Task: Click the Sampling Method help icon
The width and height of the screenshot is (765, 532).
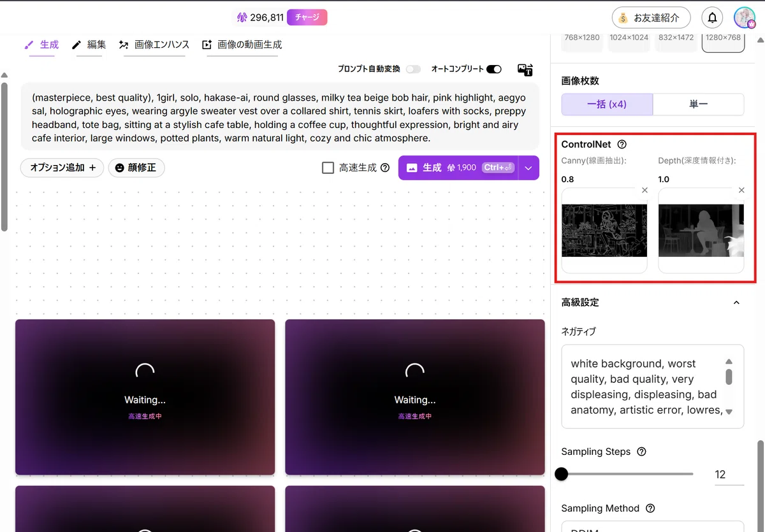Action: coord(651,508)
